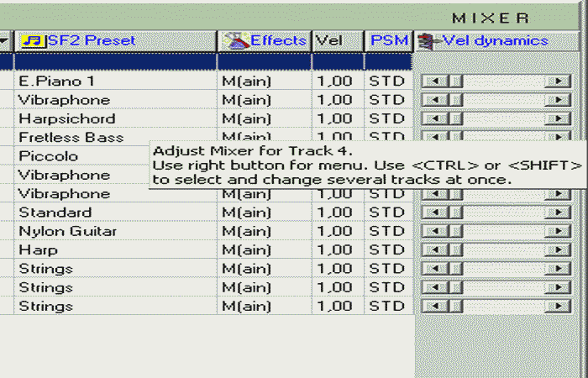Click right arrow on Harpsichord velocity slider

[557, 119]
